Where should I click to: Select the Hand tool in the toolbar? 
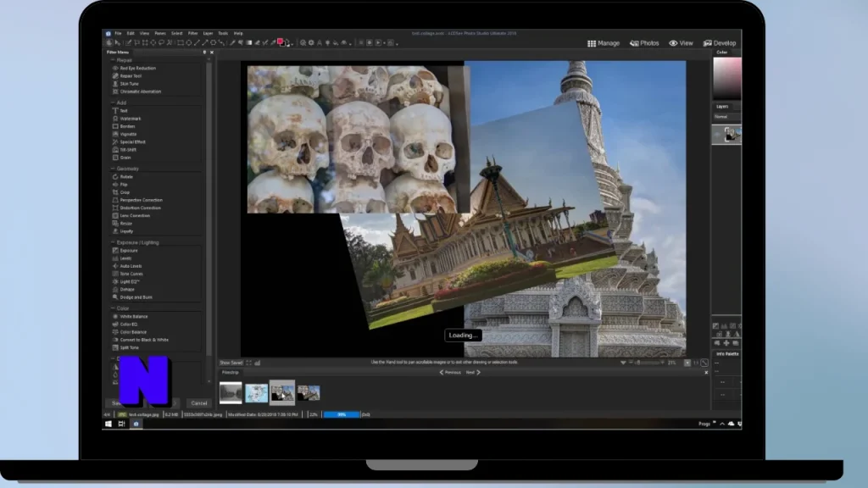(x=108, y=42)
